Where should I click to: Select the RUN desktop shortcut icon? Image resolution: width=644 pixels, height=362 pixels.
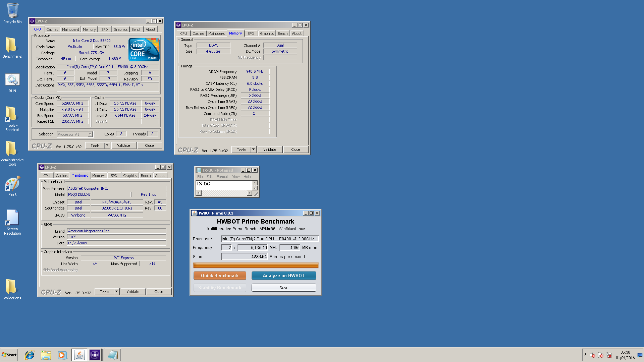[12, 83]
